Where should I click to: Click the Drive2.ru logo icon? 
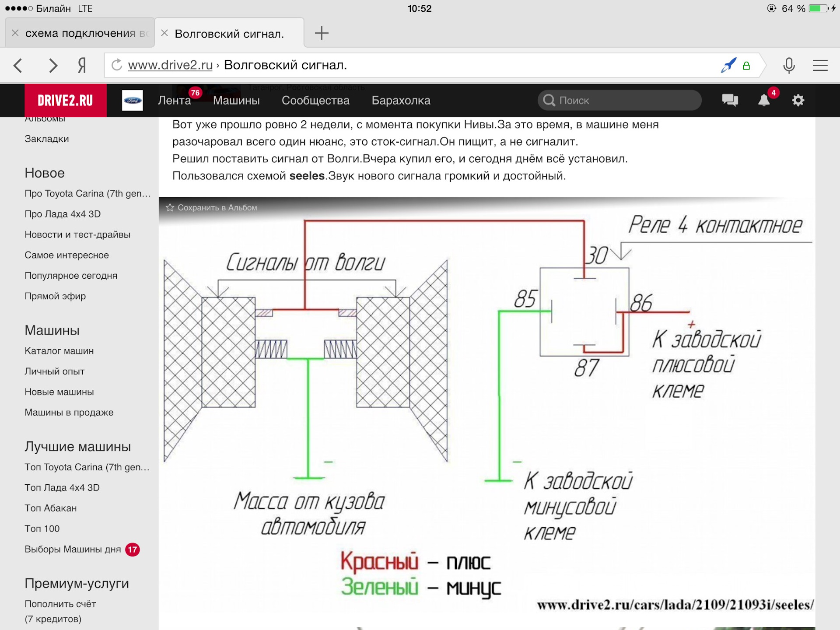pos(64,100)
